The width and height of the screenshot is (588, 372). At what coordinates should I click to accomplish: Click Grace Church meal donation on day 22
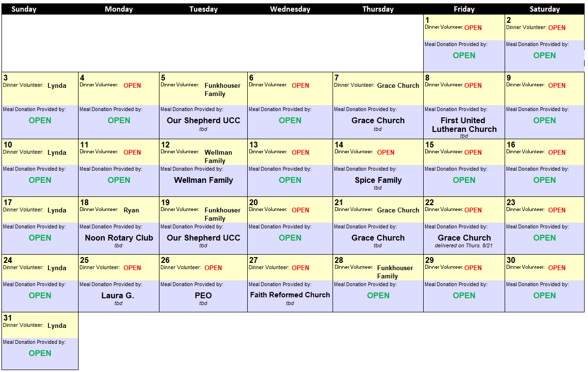pyautogui.click(x=464, y=238)
